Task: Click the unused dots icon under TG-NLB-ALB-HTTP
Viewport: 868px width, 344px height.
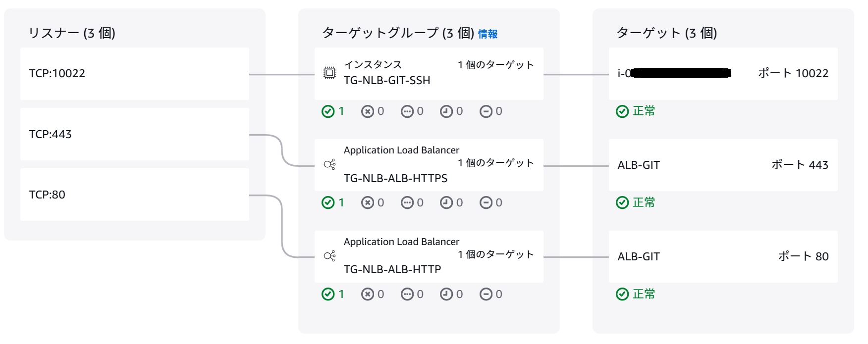Action: pyautogui.click(x=407, y=295)
